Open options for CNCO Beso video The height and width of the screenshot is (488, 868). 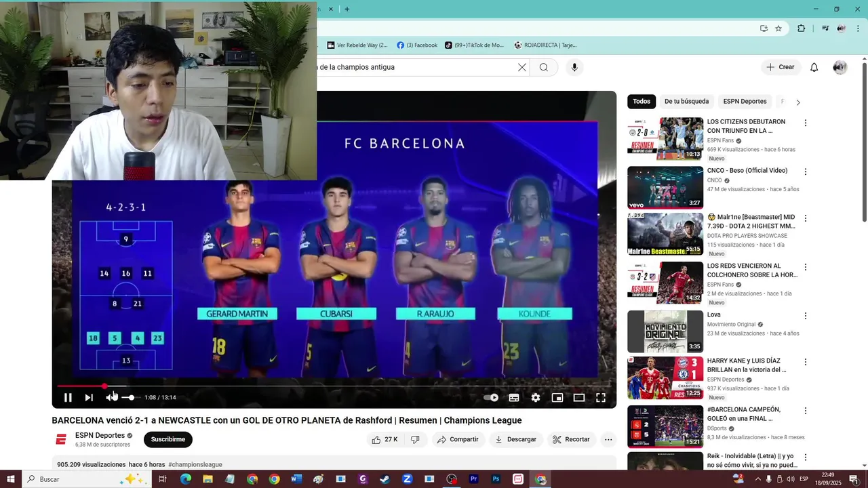[x=806, y=172]
